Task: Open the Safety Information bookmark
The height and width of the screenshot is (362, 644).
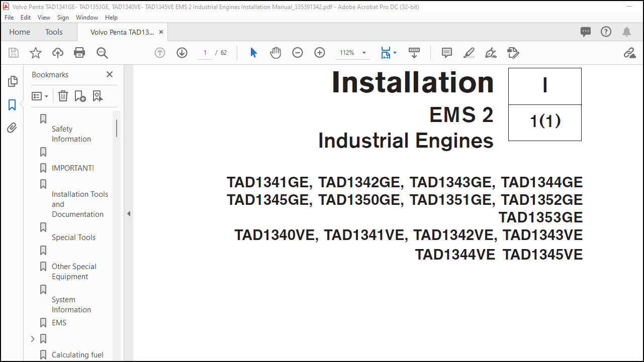Action: [x=71, y=134]
